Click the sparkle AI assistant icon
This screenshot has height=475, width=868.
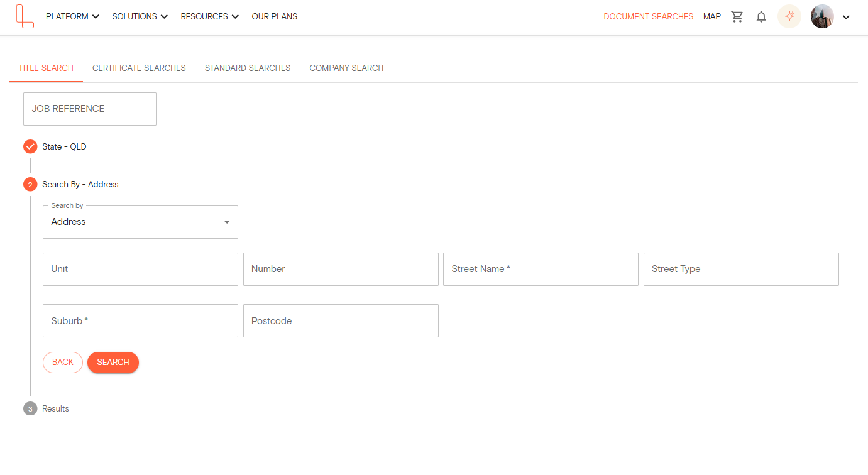click(x=789, y=16)
